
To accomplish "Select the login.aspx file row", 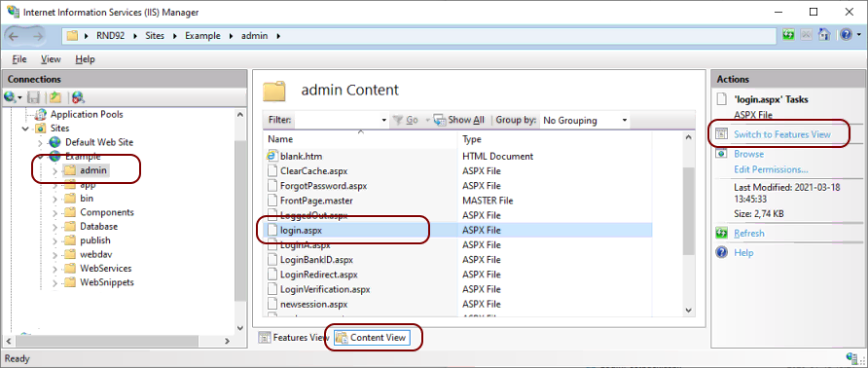I will pyautogui.click(x=457, y=230).
